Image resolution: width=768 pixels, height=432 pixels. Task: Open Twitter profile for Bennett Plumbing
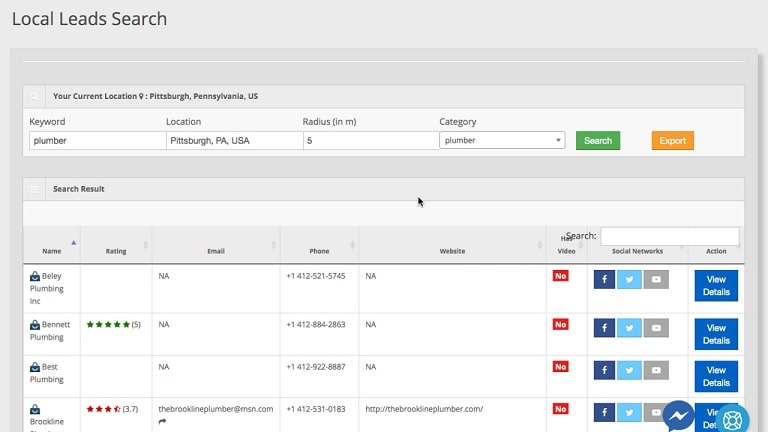point(629,326)
